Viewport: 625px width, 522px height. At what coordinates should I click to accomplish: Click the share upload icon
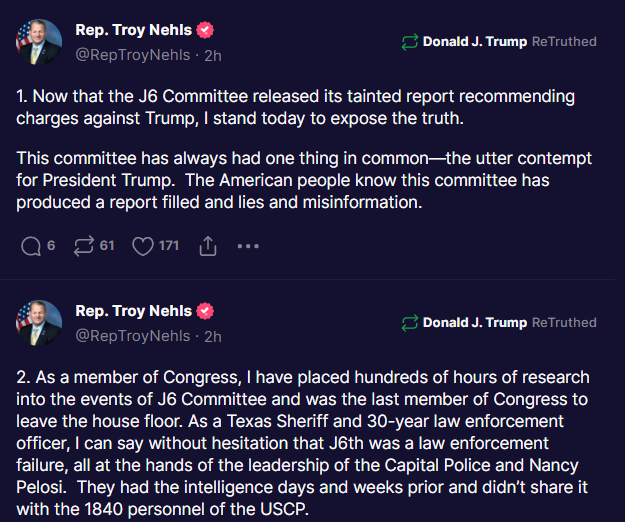[x=208, y=245]
